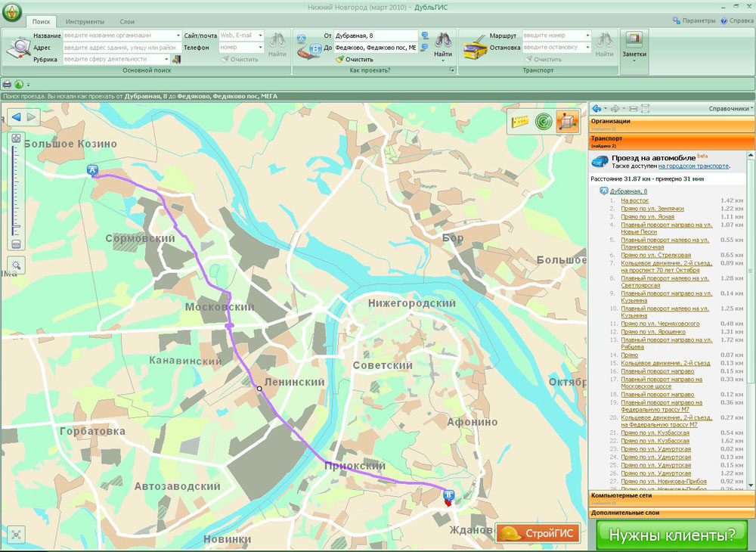Image resolution: width=756 pixels, height=552 pixels.
Task: Pick destination on map icon next to До
Action: point(425,47)
